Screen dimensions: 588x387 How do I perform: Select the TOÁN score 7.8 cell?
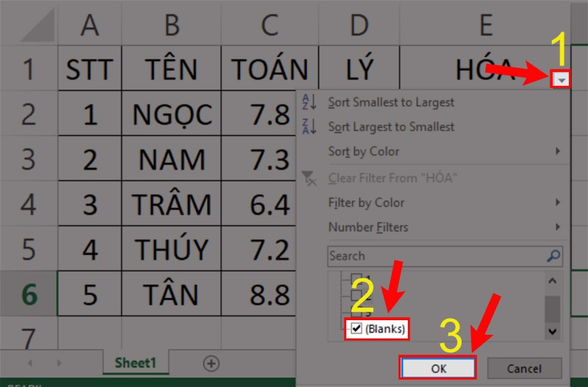pyautogui.click(x=259, y=113)
